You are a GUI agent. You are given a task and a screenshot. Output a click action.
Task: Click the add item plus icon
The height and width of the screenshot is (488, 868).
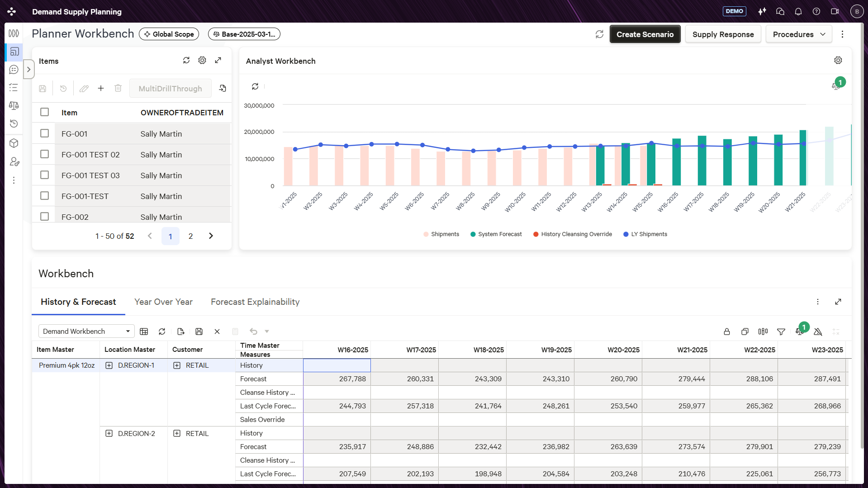tap(101, 88)
